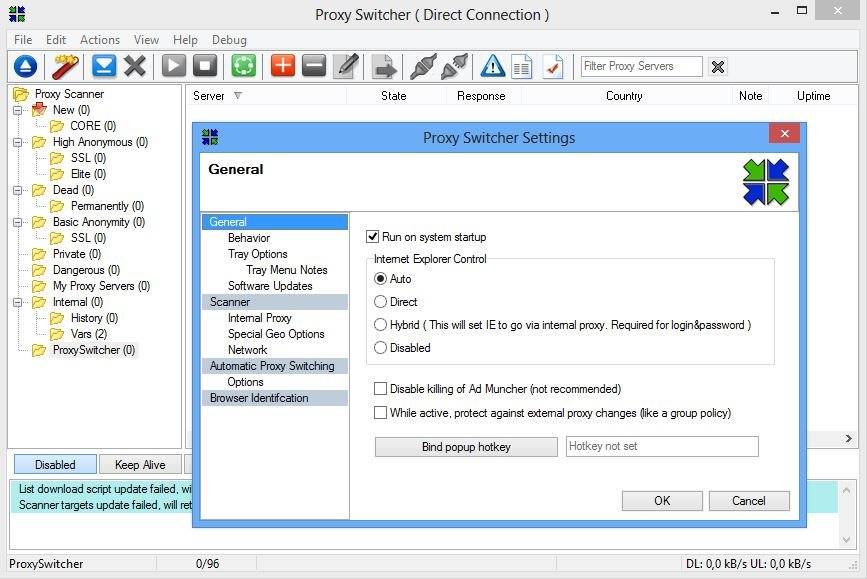Click the Proxy Scanner root folder icon
Image resolution: width=867 pixels, height=579 pixels.
[x=20, y=94]
